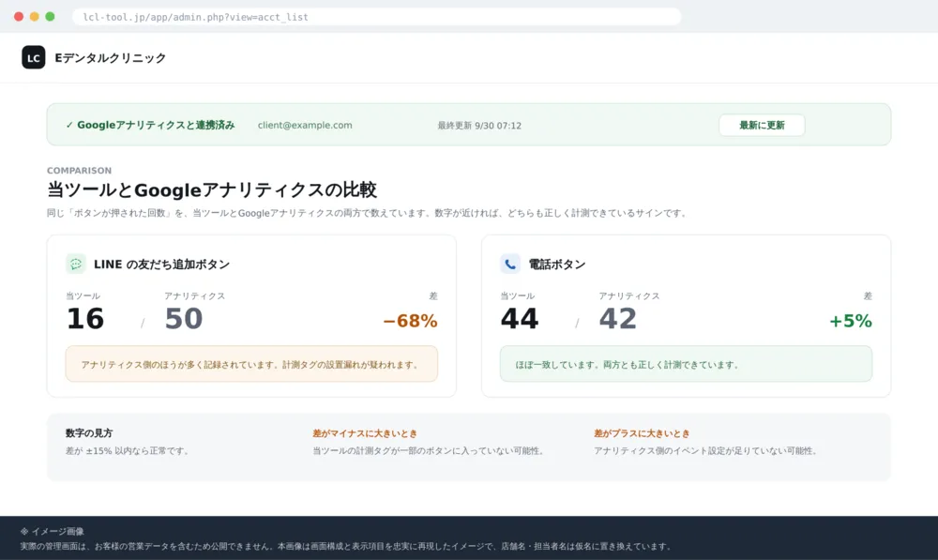938x560 pixels.
Task: Click the 当ツールとGoogleアナリティクスの比較 heading
Action: pos(212,189)
